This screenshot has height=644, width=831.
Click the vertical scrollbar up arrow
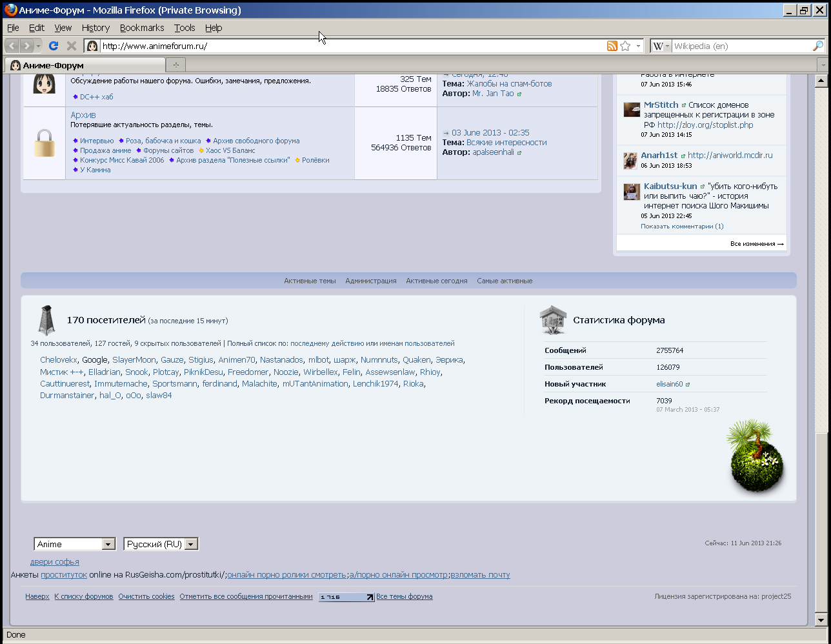point(821,81)
